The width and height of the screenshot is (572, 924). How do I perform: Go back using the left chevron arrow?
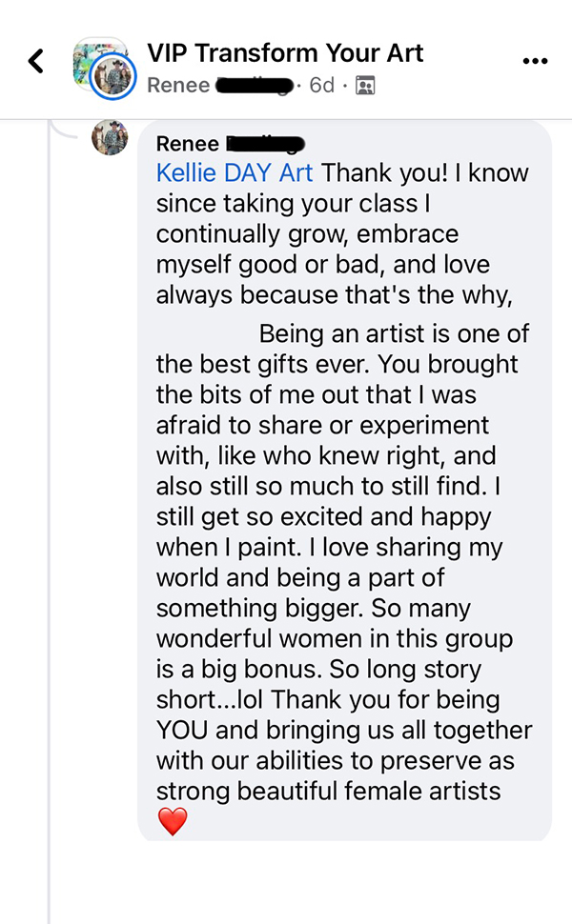tap(36, 61)
